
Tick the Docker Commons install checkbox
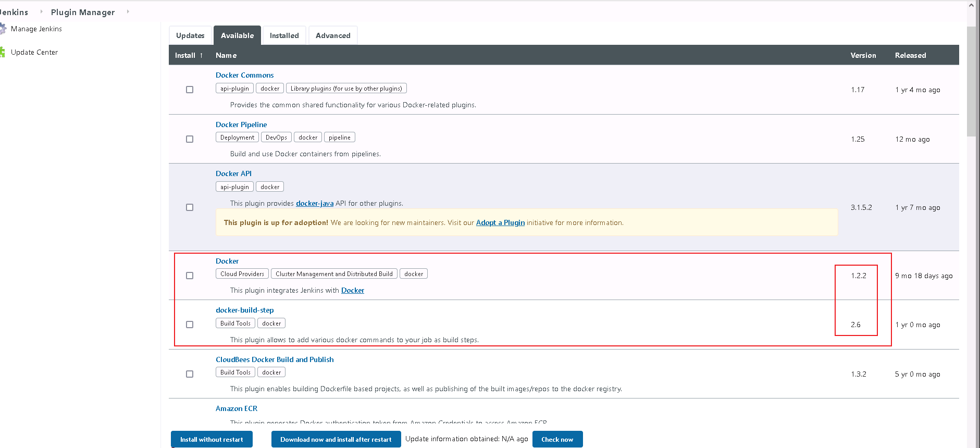click(x=190, y=90)
